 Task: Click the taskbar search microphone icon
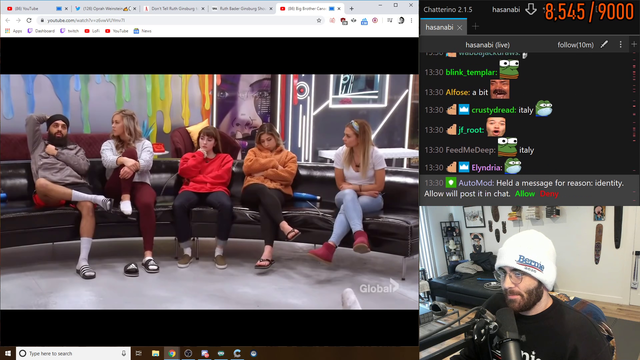124,353
